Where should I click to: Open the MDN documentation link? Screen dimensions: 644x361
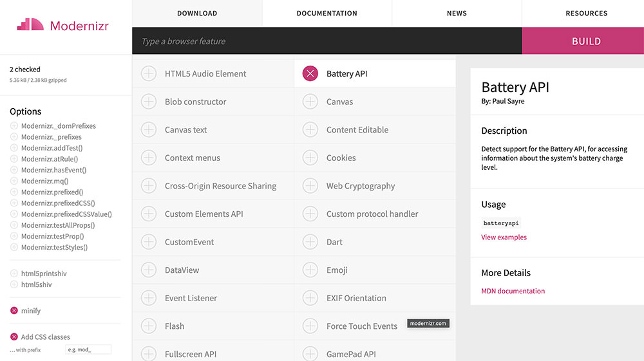tap(513, 291)
